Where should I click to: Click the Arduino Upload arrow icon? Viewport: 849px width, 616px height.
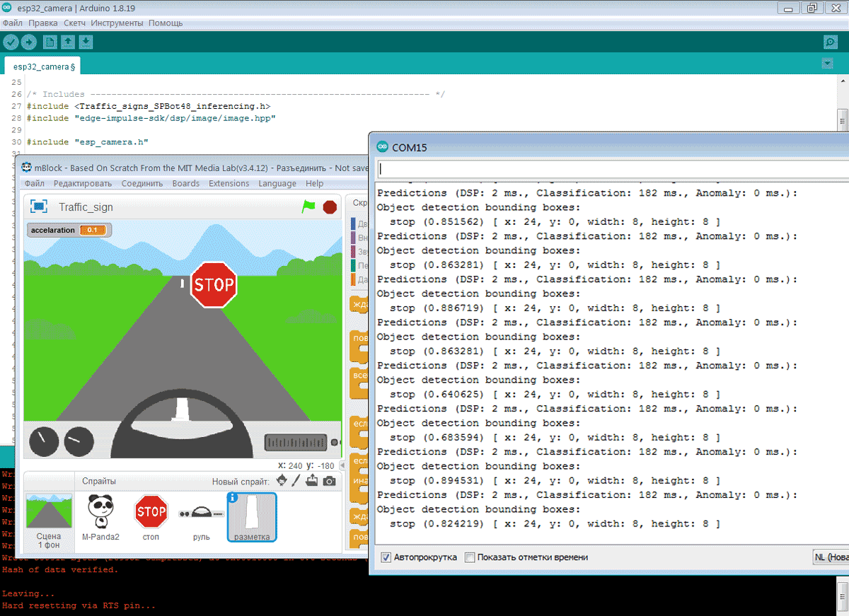pos(29,42)
